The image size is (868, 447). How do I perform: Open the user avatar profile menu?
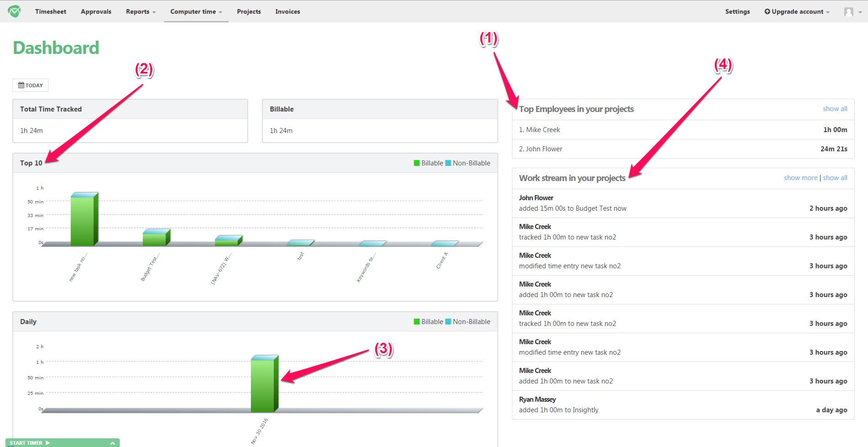tap(852, 12)
